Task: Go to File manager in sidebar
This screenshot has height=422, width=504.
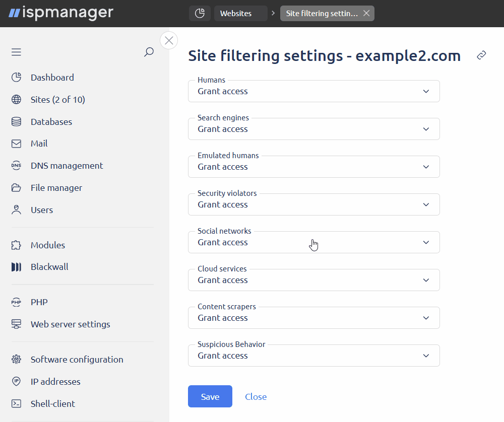Action: (56, 188)
